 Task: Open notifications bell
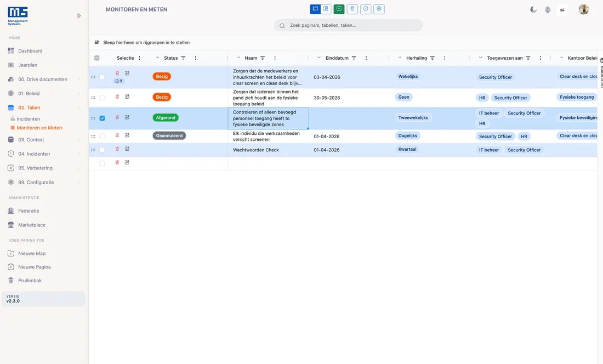tap(548, 10)
